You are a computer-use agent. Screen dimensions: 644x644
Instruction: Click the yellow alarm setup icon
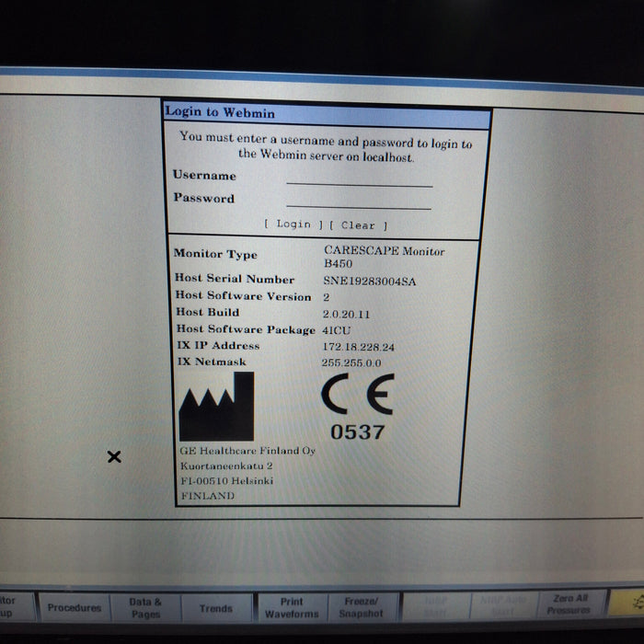click(627, 602)
